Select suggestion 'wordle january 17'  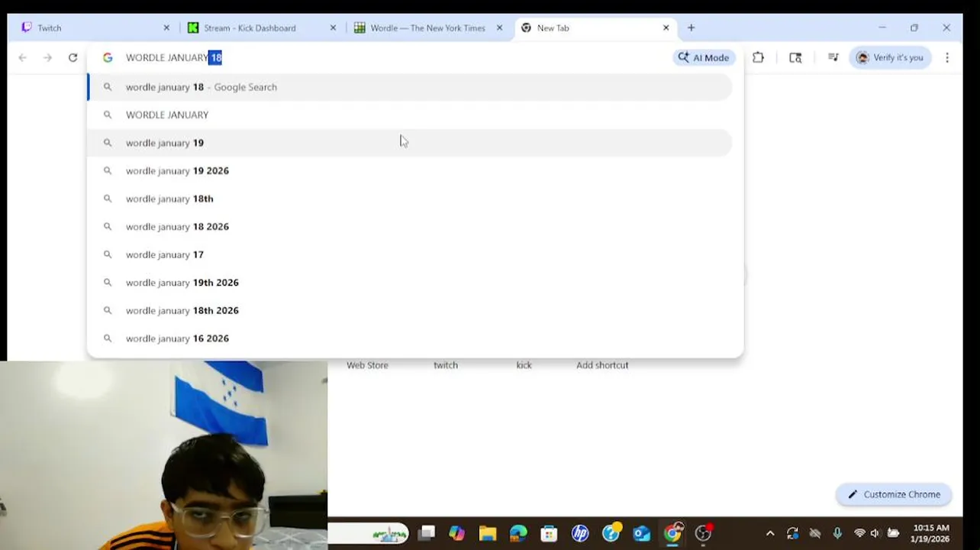410,254
